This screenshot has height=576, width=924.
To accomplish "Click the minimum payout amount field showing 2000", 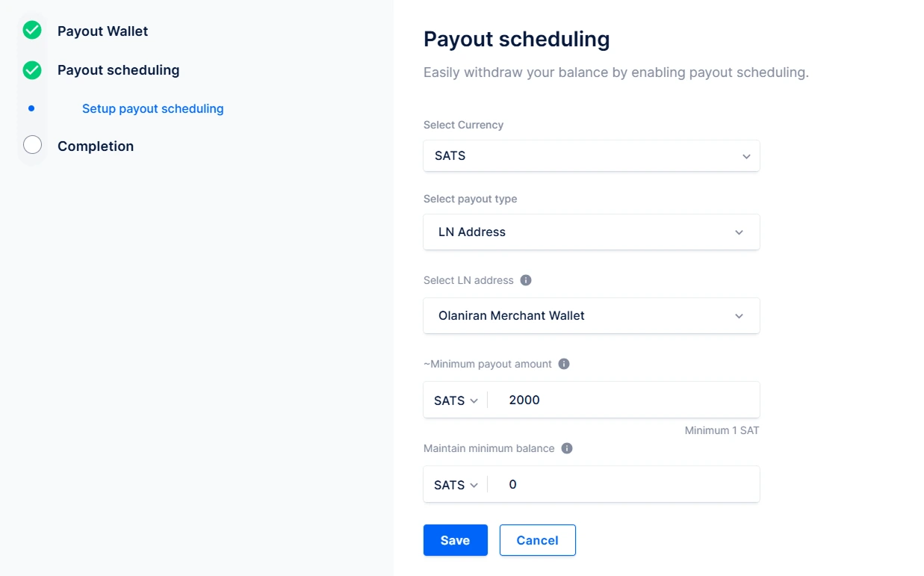I will pyautogui.click(x=627, y=400).
